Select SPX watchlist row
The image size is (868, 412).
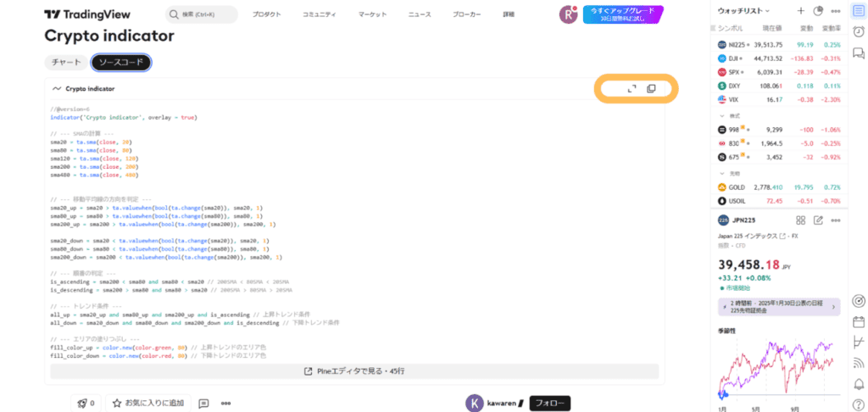(x=778, y=72)
